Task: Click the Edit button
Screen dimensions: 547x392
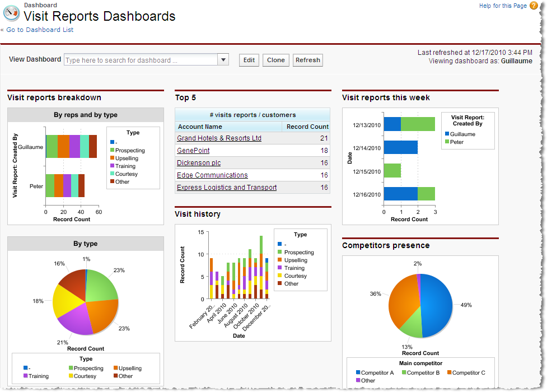Action: pos(249,60)
